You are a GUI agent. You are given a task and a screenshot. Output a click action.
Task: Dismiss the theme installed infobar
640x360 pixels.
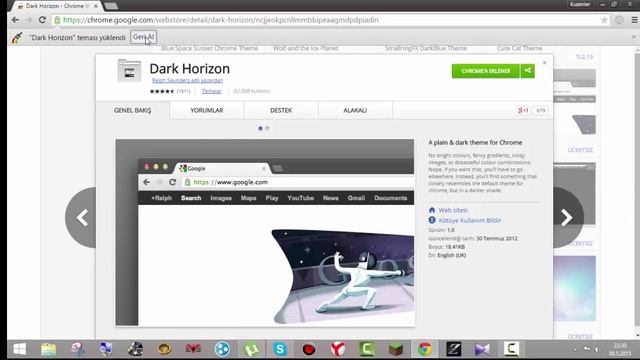[x=634, y=37]
